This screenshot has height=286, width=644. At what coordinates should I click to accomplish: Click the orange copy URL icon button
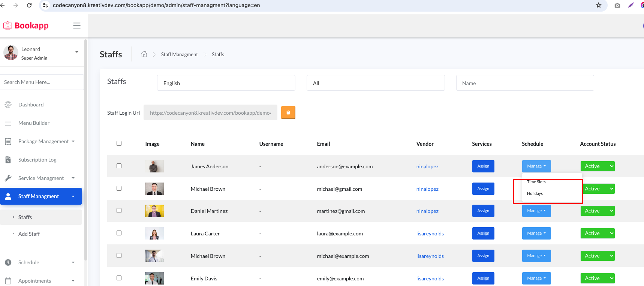click(288, 112)
